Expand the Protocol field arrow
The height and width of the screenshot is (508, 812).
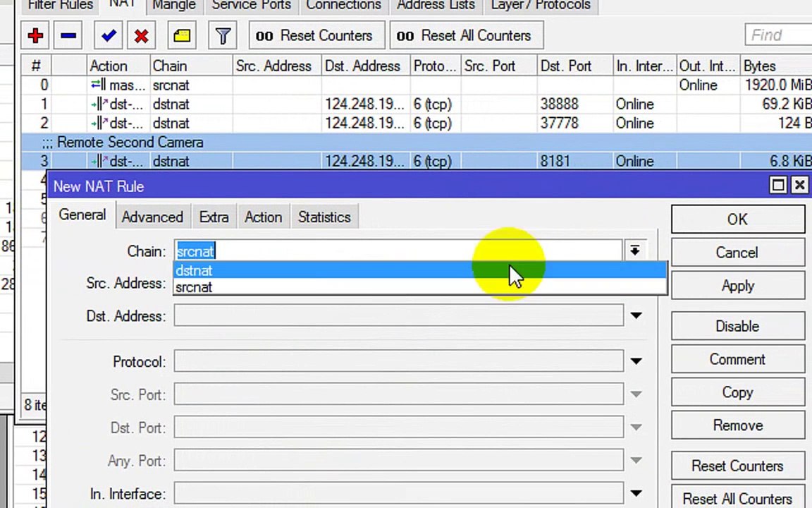click(x=636, y=361)
